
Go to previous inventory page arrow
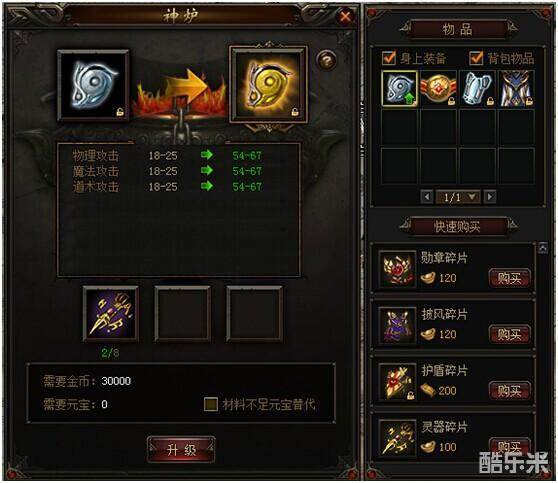[427, 197]
